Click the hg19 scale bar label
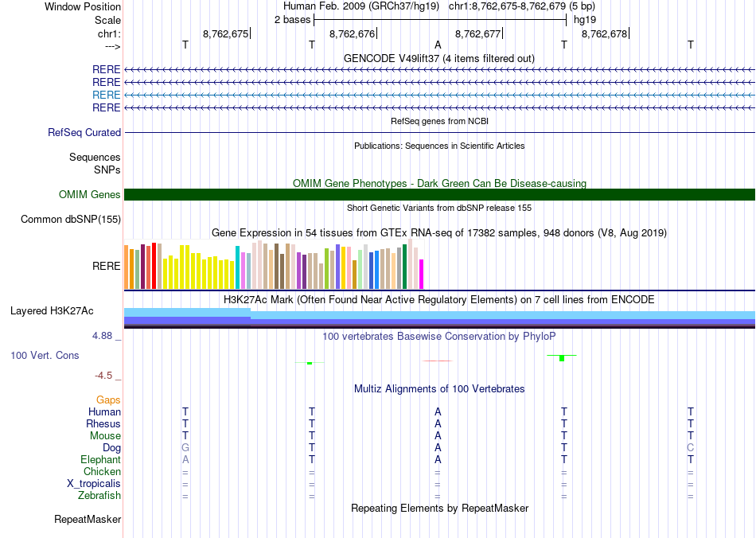This screenshot has width=756, height=538. [x=584, y=20]
